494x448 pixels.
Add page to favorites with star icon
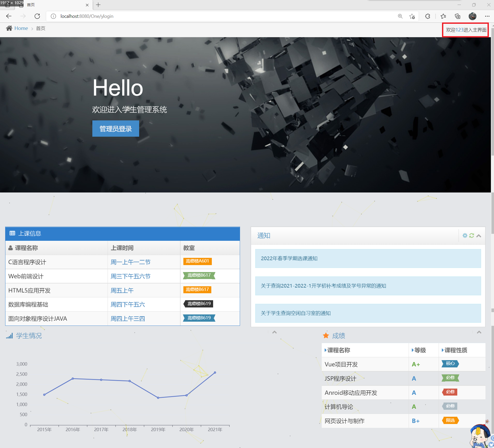[x=412, y=16]
